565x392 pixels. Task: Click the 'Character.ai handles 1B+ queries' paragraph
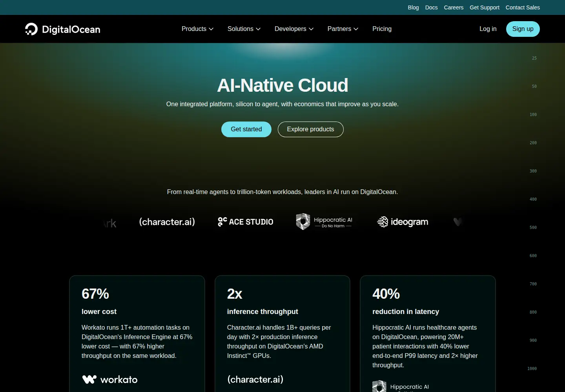[x=279, y=342]
